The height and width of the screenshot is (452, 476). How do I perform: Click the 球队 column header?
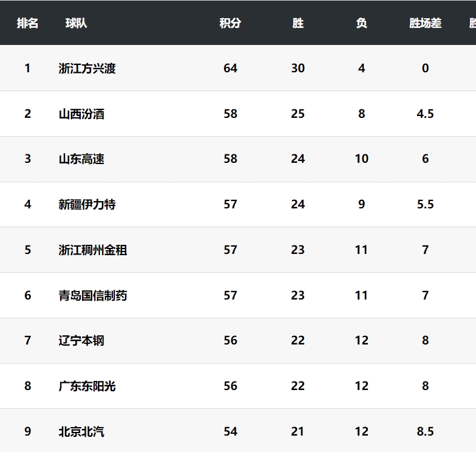coord(76,23)
